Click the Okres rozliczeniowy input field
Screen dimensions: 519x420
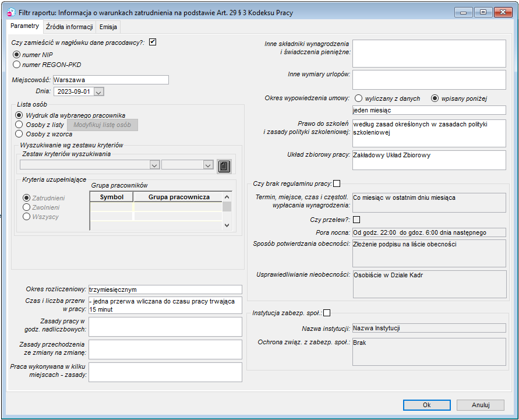click(x=165, y=290)
